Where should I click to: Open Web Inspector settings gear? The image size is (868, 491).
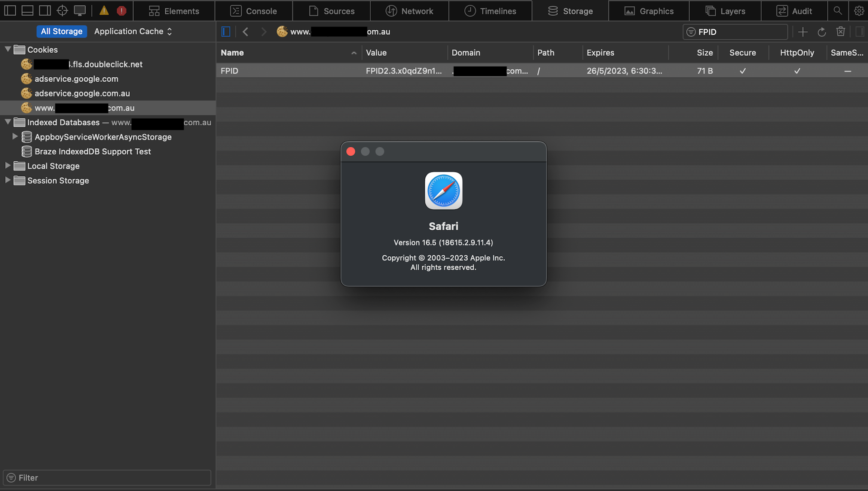click(x=859, y=11)
